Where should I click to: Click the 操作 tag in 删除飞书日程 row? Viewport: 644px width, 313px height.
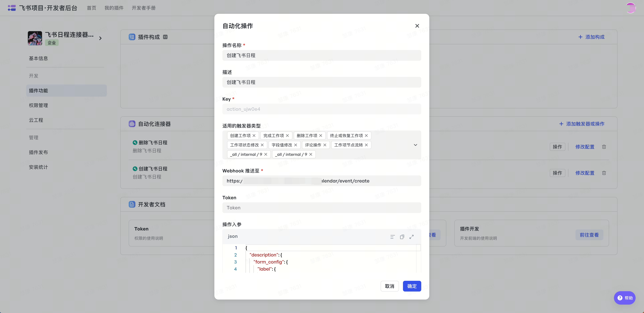[557, 147]
